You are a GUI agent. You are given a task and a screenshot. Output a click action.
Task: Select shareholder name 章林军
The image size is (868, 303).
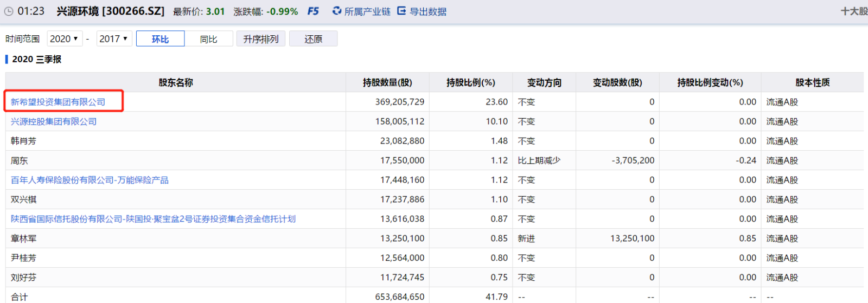[23, 238]
